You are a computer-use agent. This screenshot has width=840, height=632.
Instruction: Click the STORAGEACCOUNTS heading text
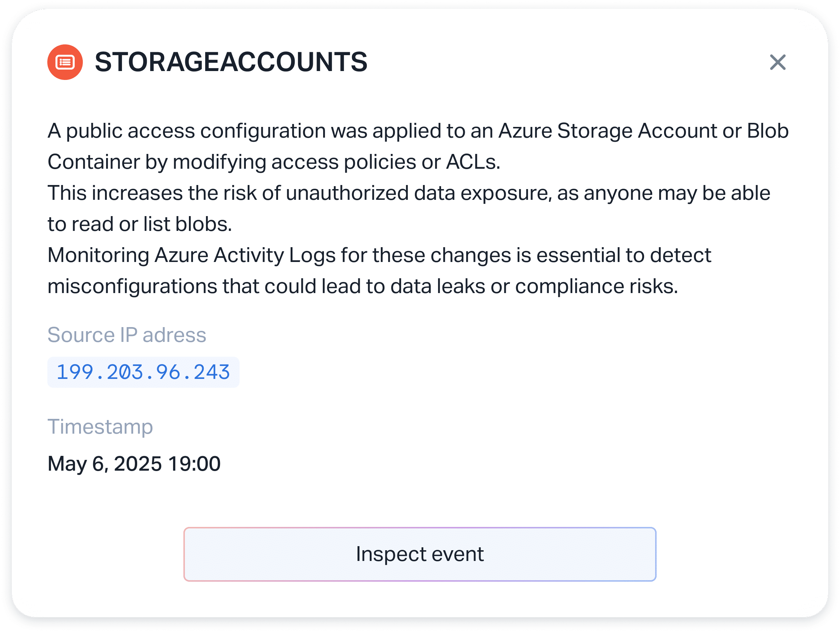(231, 62)
